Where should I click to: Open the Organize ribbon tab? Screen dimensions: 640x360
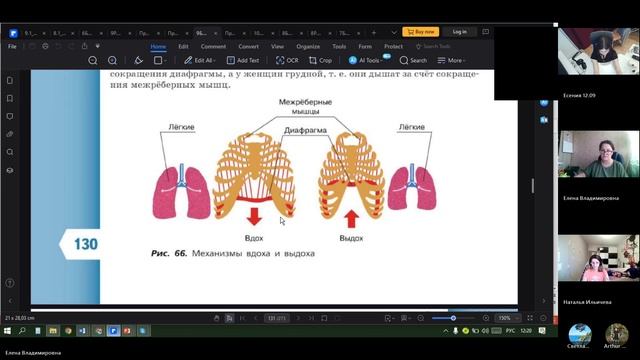[308, 47]
